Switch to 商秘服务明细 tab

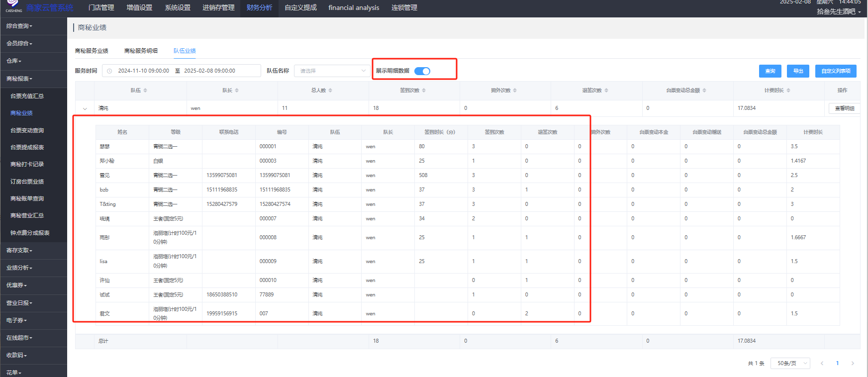click(x=141, y=51)
